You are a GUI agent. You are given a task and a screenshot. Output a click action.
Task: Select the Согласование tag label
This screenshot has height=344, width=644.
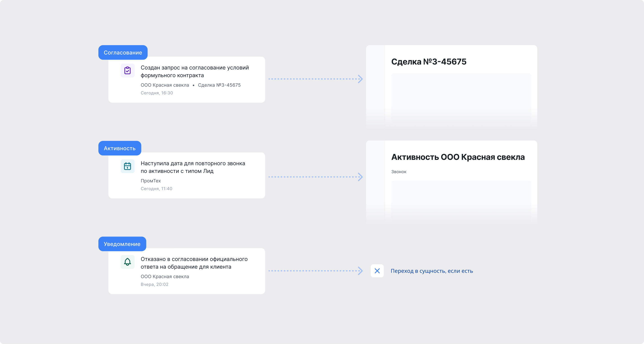[x=123, y=52]
